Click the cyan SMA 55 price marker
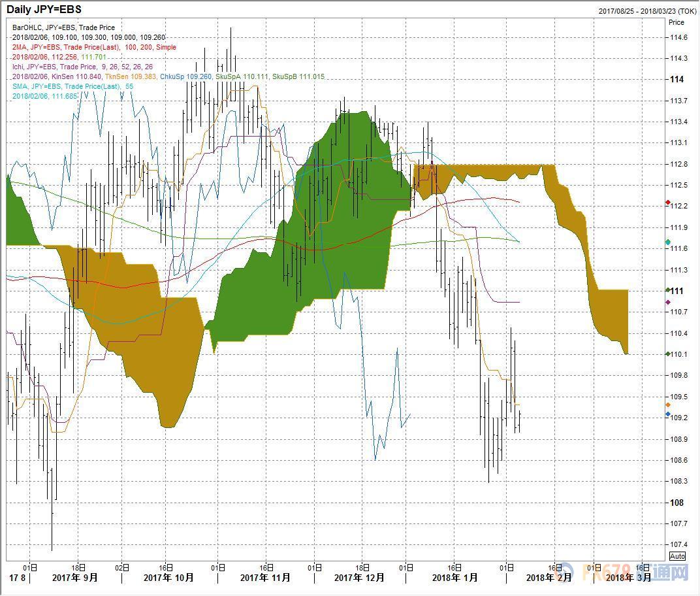 coord(667,242)
